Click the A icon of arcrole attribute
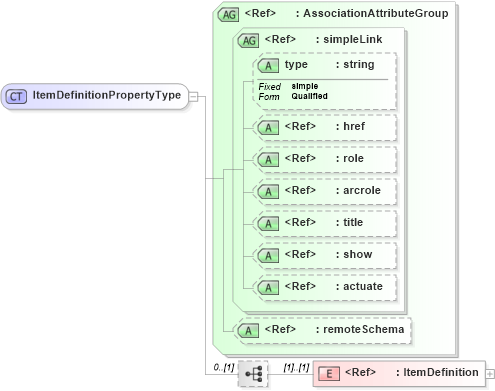Image resolution: width=495 pixels, height=391 pixels. click(268, 192)
